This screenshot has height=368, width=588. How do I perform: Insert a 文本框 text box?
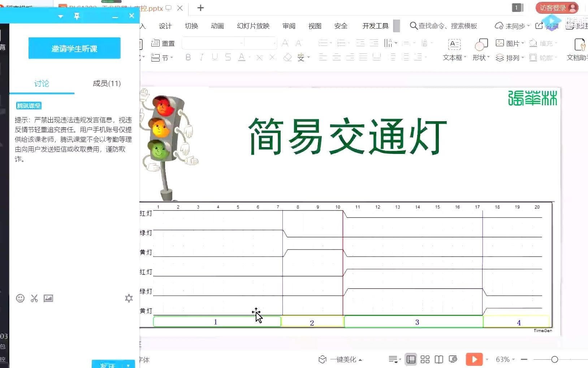[x=454, y=50]
